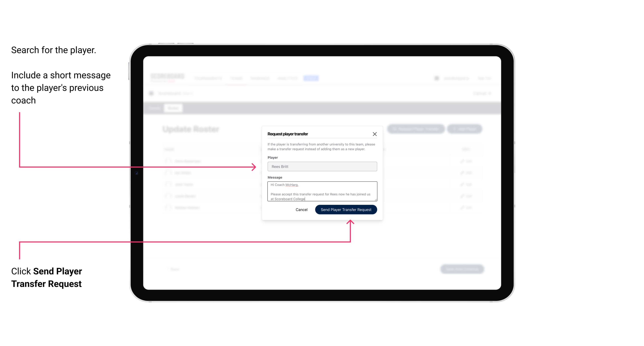This screenshot has width=644, height=346.
Task: Select the Player search field
Action: pos(321,167)
